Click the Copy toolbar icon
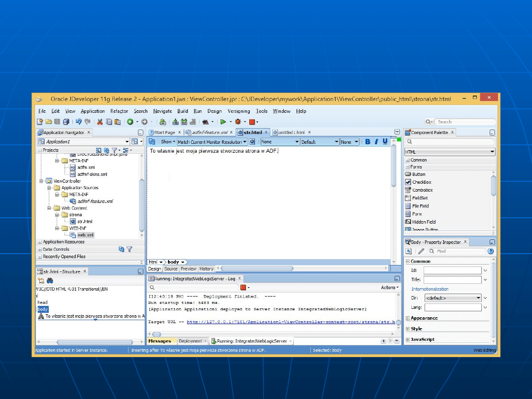The width and height of the screenshot is (532, 399). pyautogui.click(x=109, y=122)
